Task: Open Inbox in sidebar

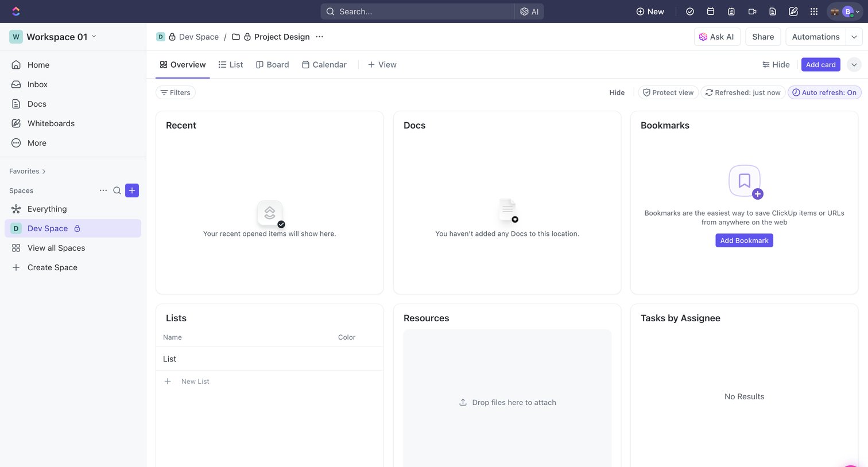Action: point(73,84)
